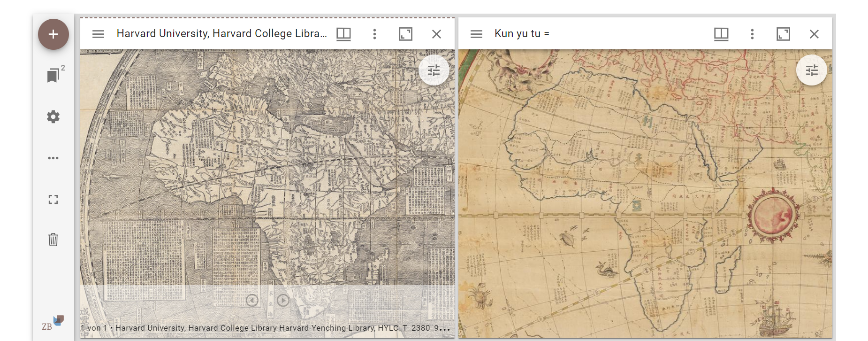Select the Harvard University window title

click(x=221, y=33)
